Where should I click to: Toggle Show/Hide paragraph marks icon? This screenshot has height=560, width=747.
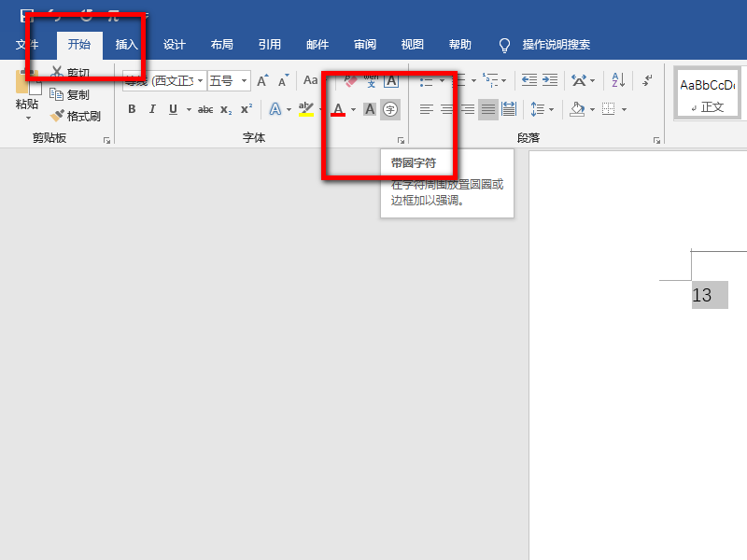[646, 80]
